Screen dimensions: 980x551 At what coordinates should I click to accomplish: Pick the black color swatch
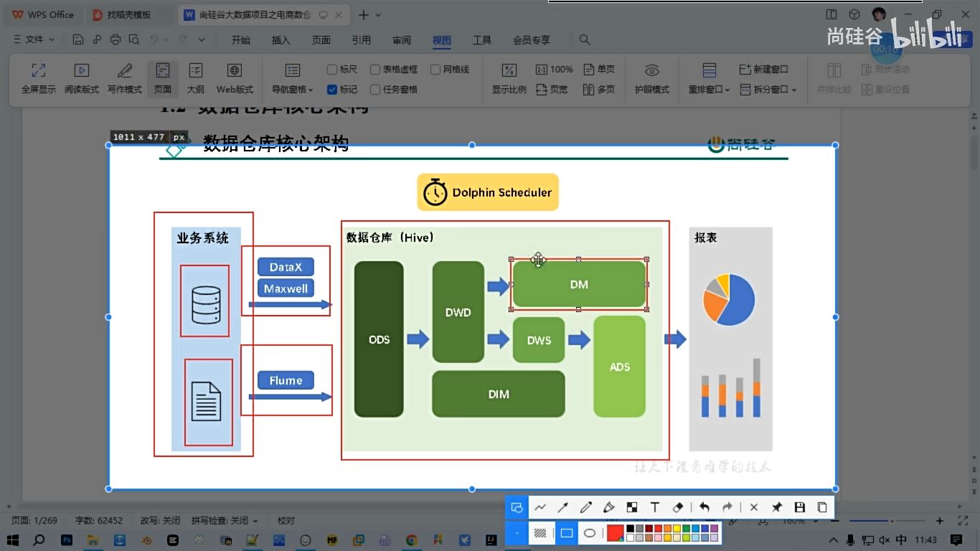631,529
